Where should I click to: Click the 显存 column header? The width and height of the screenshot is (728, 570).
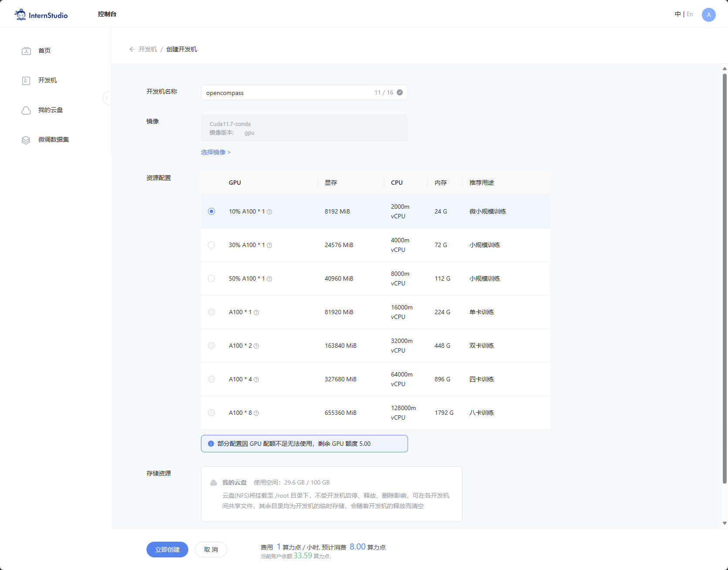[x=331, y=183]
